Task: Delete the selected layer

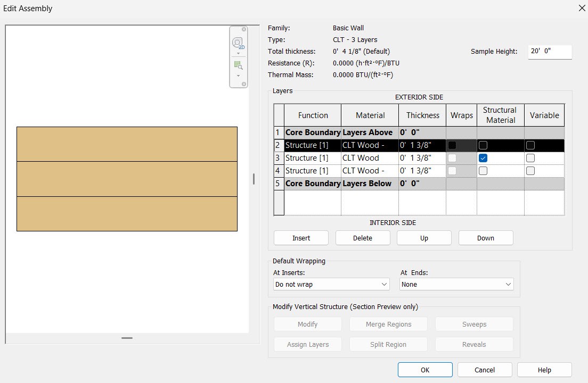Action: tap(363, 238)
